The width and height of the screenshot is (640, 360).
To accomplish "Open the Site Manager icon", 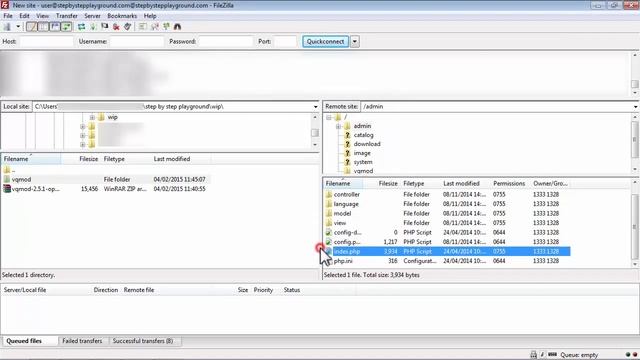I will [x=7, y=27].
